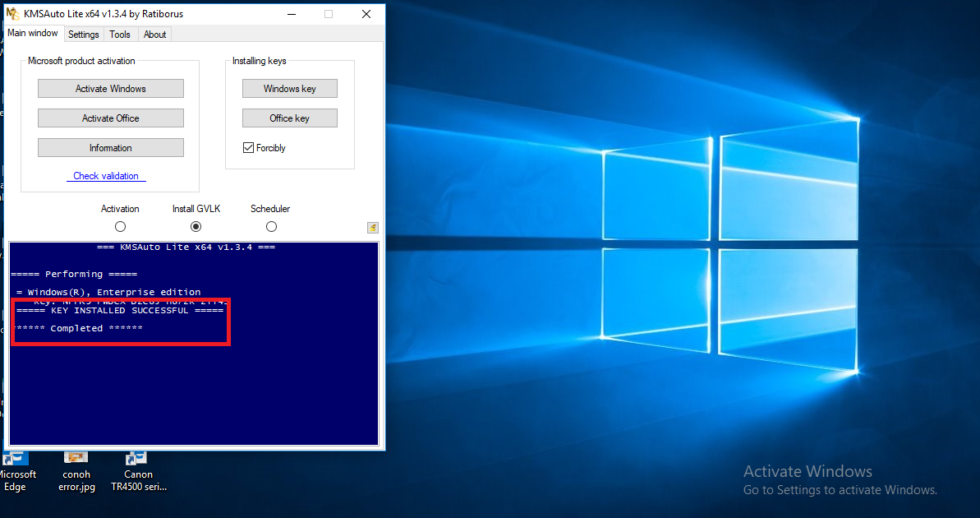
Task: Uncheck the Forcibly checkbox
Action: (x=248, y=148)
